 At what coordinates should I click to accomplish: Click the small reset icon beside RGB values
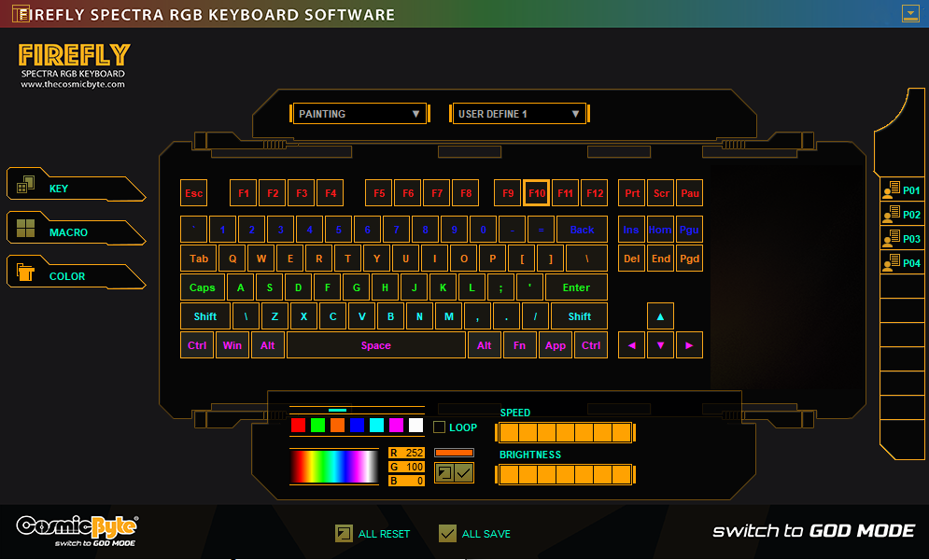tap(444, 473)
